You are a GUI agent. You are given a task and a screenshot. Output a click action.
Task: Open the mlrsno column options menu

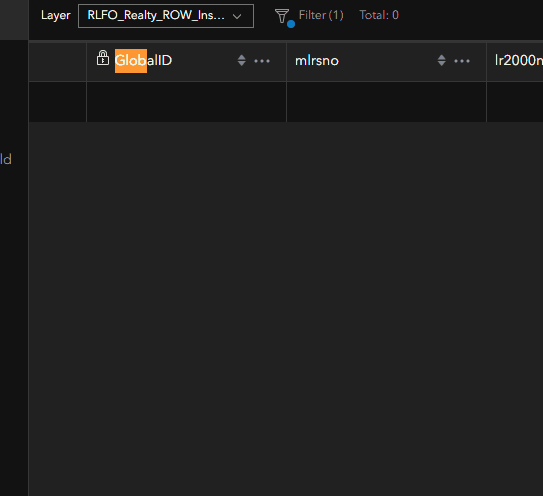pyautogui.click(x=462, y=61)
